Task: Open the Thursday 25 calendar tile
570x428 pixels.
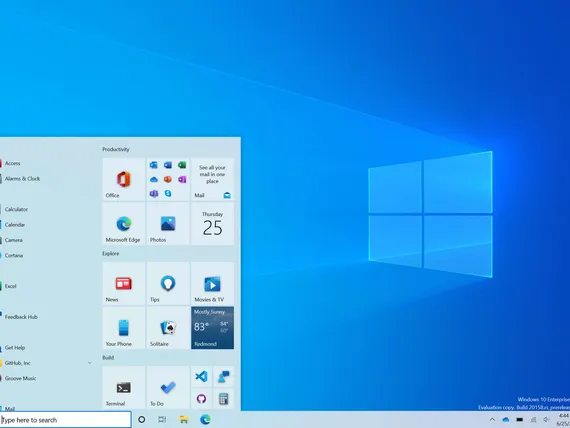Action: point(212,224)
